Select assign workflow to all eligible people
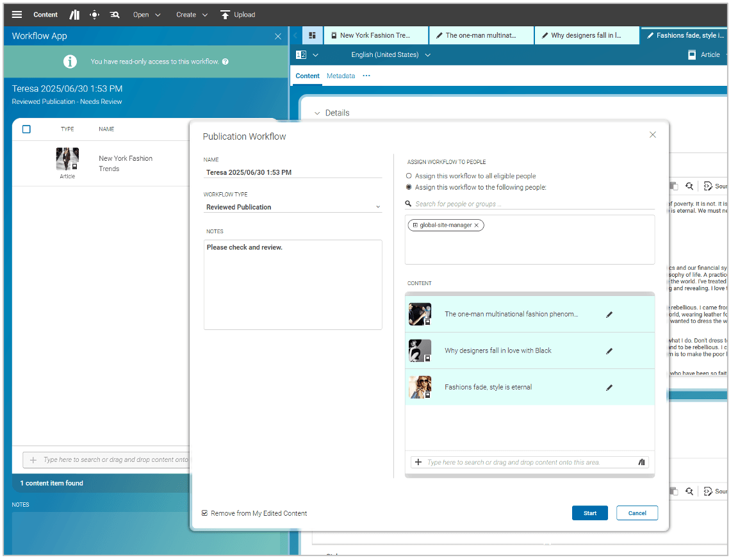This screenshot has width=731, height=560. (x=409, y=176)
